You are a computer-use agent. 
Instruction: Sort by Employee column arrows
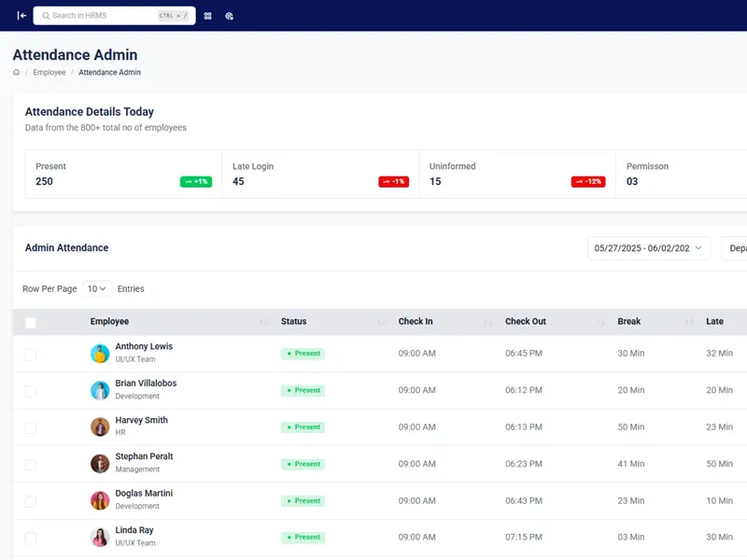pyautogui.click(x=262, y=322)
